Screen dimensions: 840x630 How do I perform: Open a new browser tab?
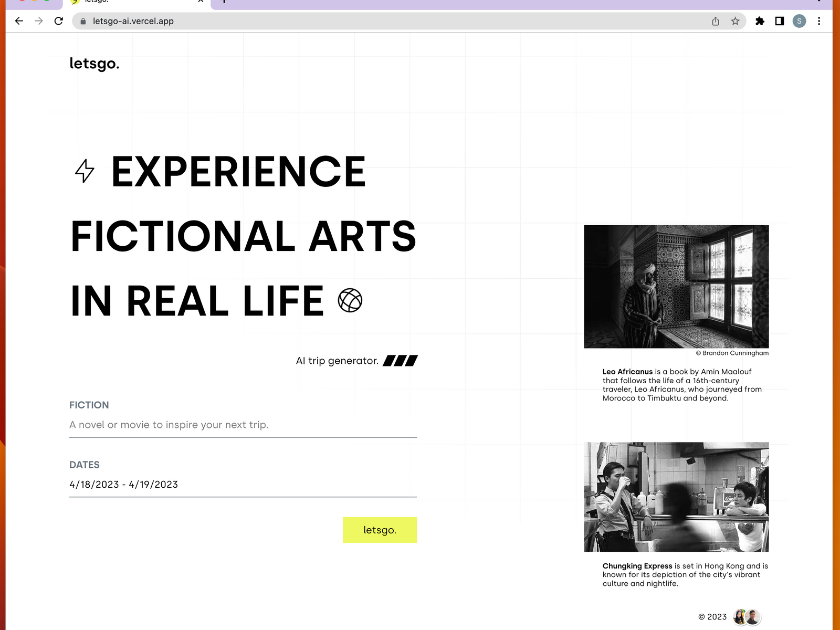(224, 2)
